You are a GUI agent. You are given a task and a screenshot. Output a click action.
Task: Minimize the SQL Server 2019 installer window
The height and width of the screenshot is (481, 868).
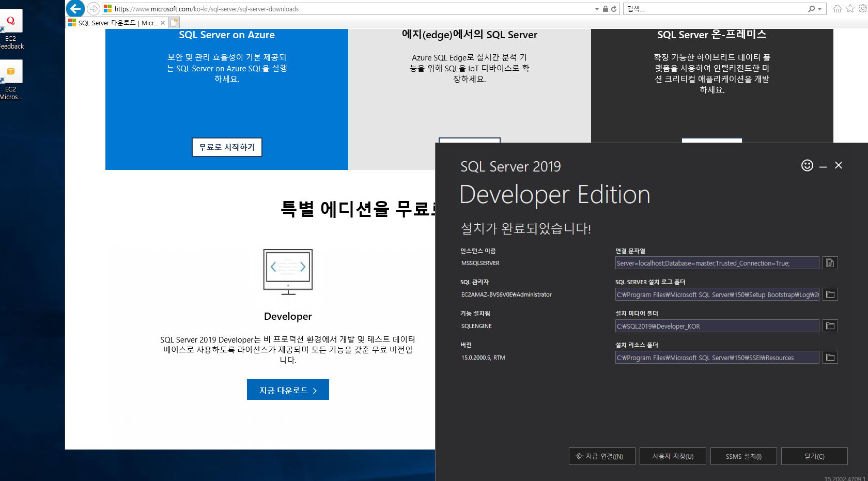click(823, 166)
